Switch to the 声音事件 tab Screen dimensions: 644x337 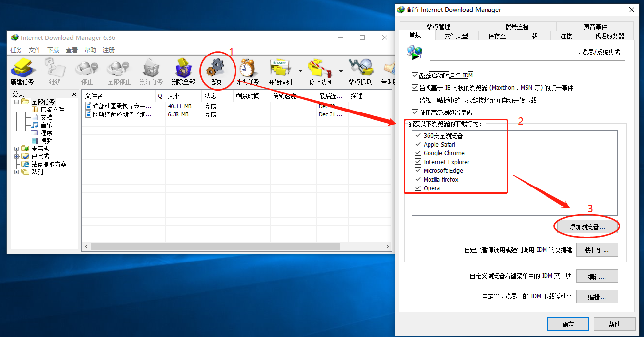coord(595,27)
